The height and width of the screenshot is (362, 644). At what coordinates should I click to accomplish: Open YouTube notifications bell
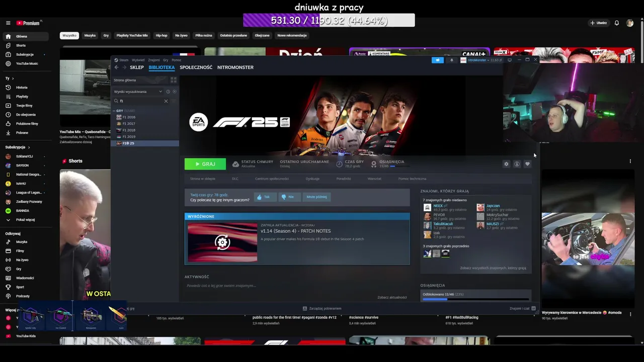click(x=616, y=23)
